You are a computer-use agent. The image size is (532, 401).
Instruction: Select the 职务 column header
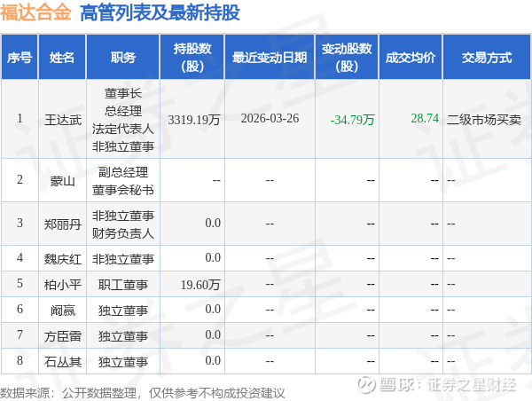(123, 57)
